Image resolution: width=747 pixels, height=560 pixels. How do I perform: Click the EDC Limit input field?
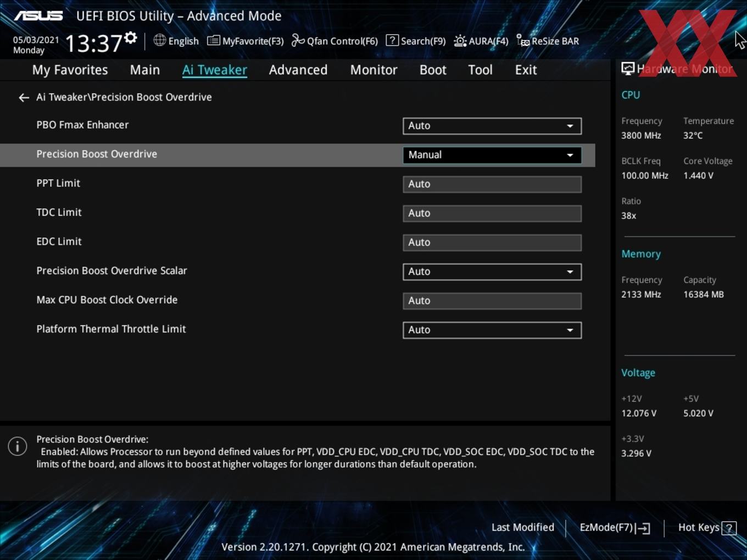pyautogui.click(x=492, y=242)
